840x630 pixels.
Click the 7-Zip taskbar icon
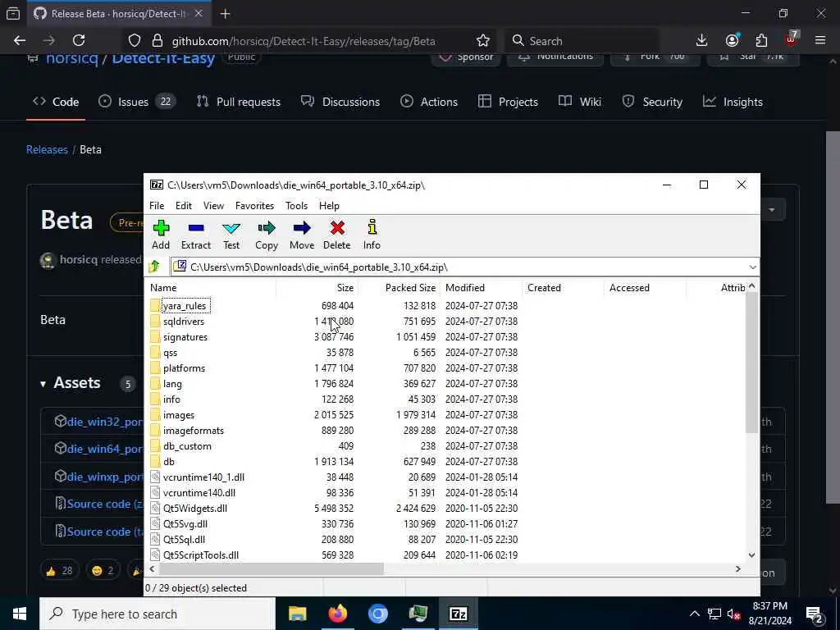(x=458, y=614)
